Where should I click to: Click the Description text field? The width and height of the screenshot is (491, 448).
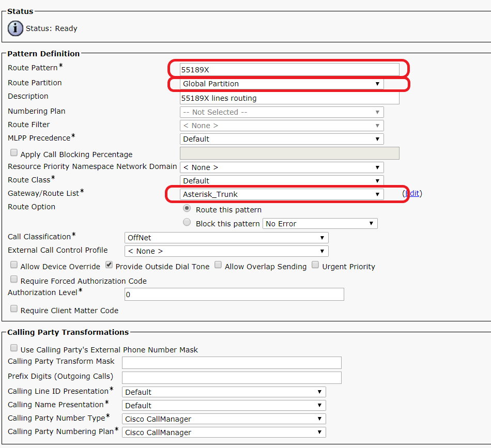(289, 98)
